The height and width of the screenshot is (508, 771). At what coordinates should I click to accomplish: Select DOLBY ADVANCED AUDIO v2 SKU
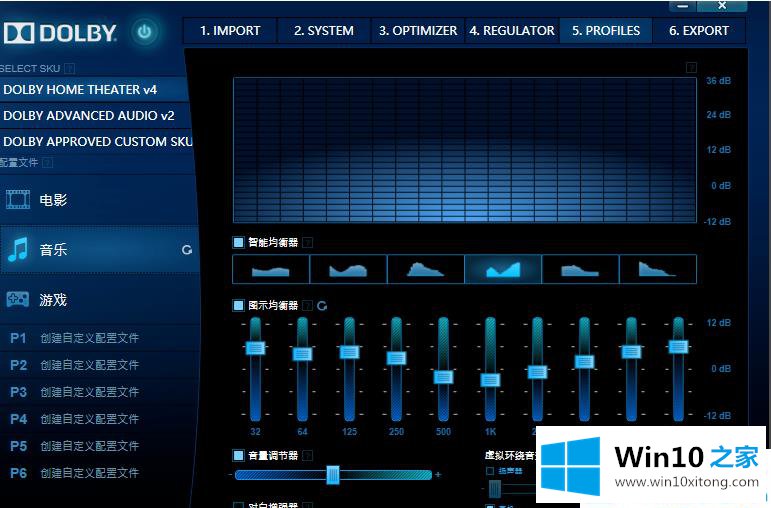pyautogui.click(x=94, y=116)
